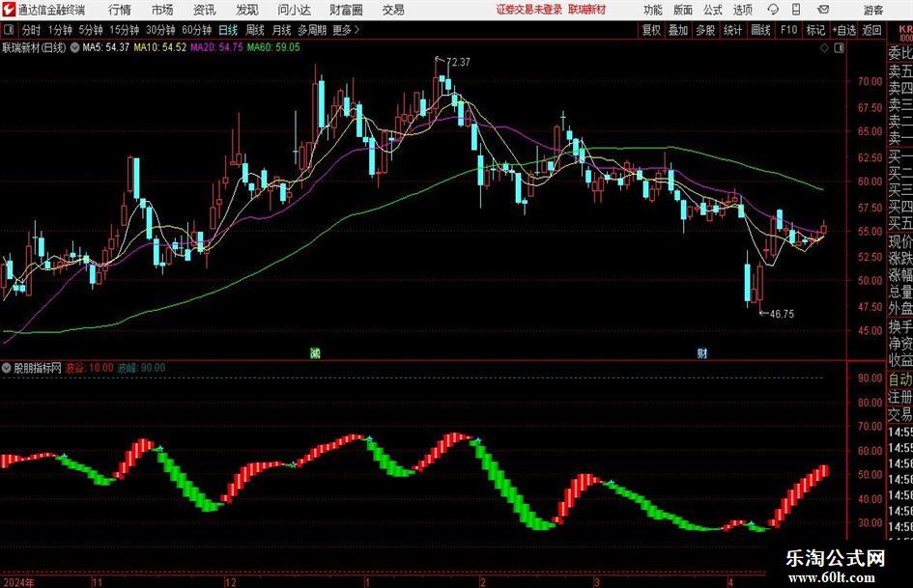
Task: Click 证券交易未登录 login link
Action: tap(529, 10)
